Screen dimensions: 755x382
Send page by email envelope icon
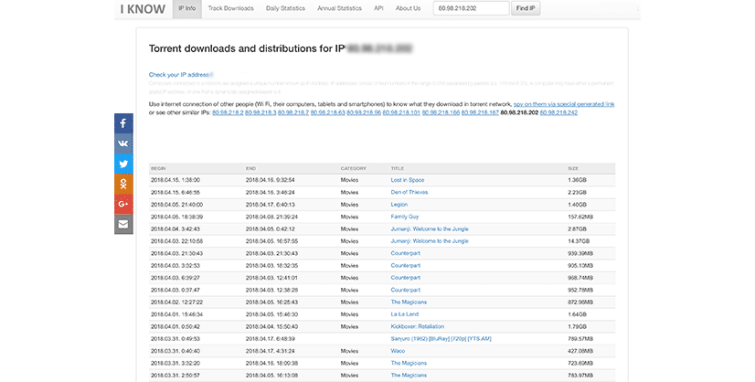(123, 224)
